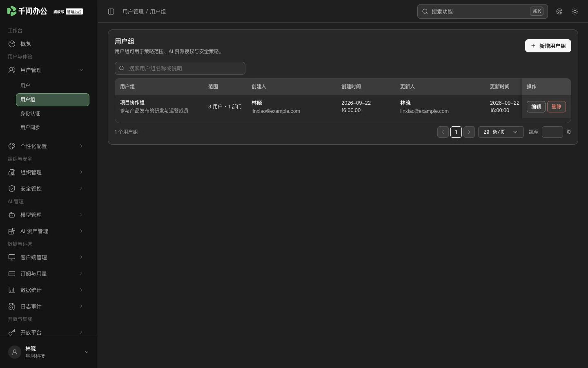
Task: Expand the 个性化配置 submenu chevron
Action: 81,146
